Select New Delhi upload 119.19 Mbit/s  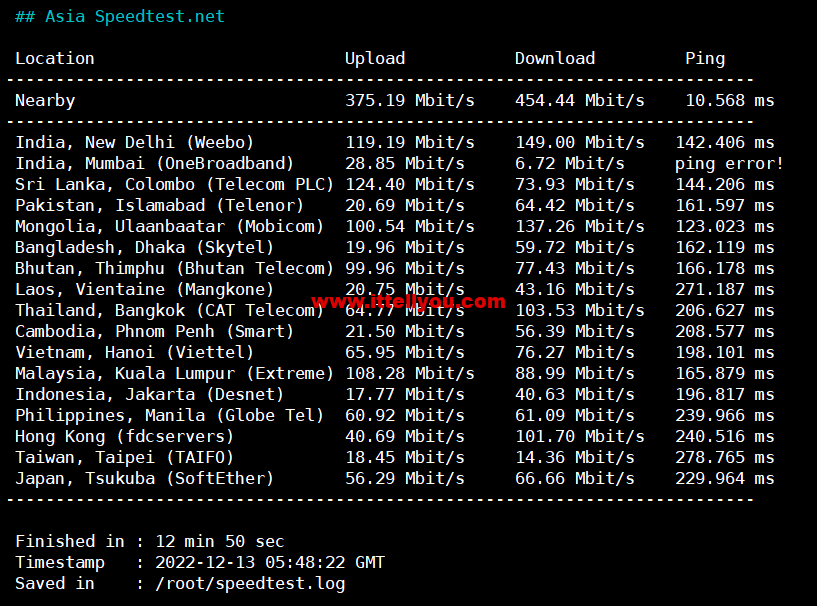pyautogui.click(x=410, y=142)
